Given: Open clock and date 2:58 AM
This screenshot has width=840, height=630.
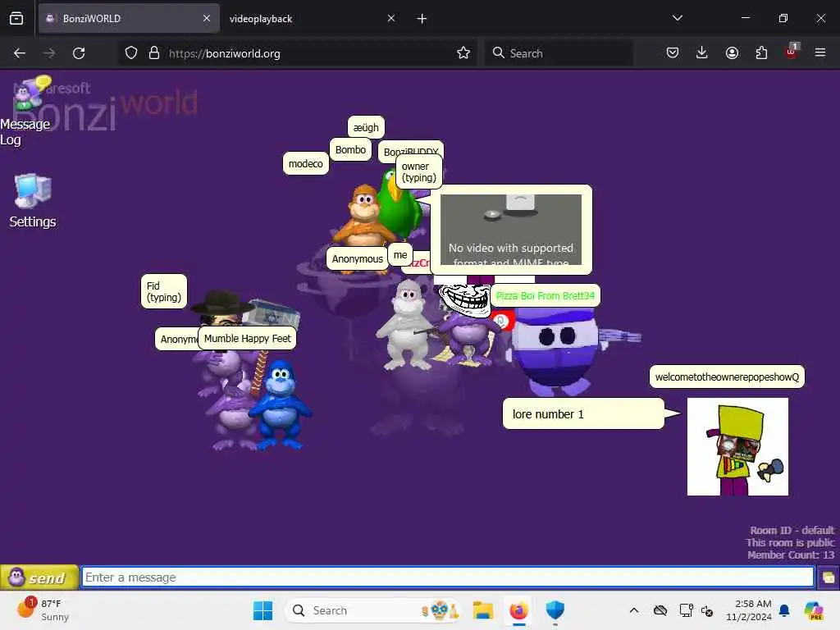Looking at the screenshot, I should (749, 610).
